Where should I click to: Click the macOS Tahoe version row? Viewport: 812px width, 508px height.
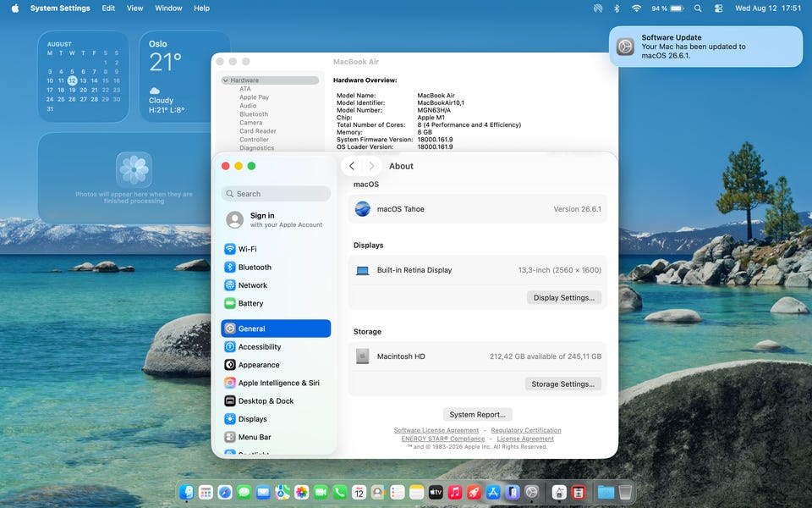tap(477, 209)
